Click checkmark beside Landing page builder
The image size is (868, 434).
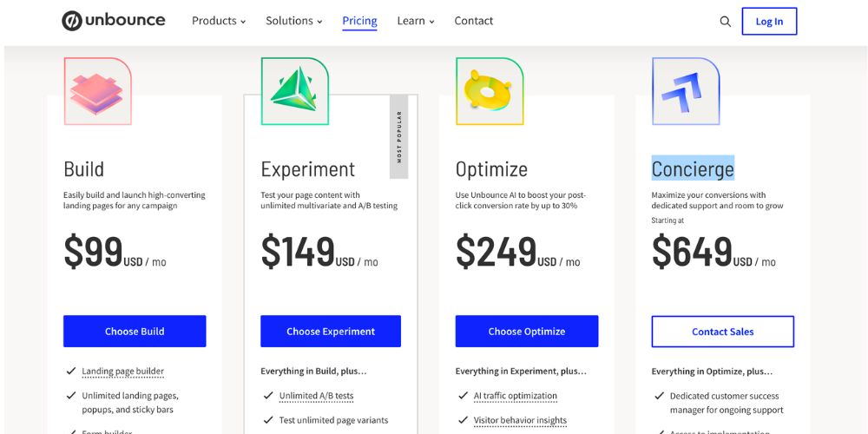pos(71,372)
